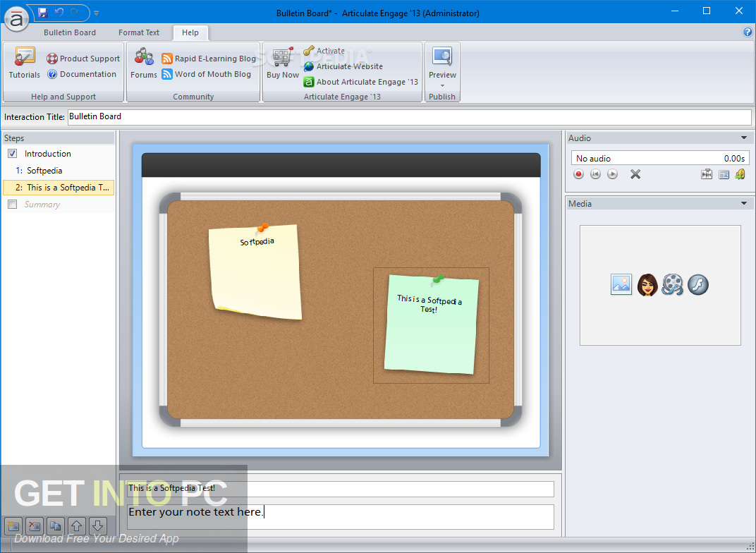The width and height of the screenshot is (756, 553).
Task: Play the audio track
Action: [612, 174]
